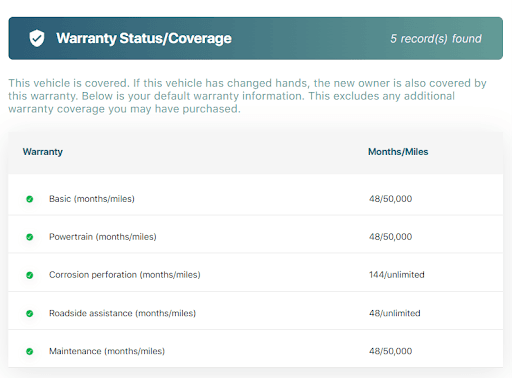Select 'Corrosion perforation (months/miles)' row label
Image resolution: width=512 pixels, height=378 pixels.
coord(125,275)
